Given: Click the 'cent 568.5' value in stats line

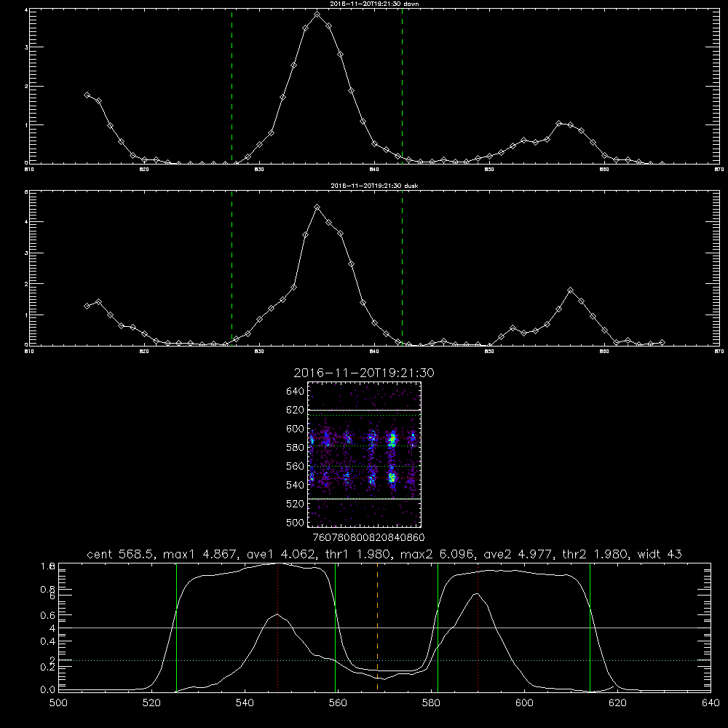Looking at the screenshot, I should point(120,554).
